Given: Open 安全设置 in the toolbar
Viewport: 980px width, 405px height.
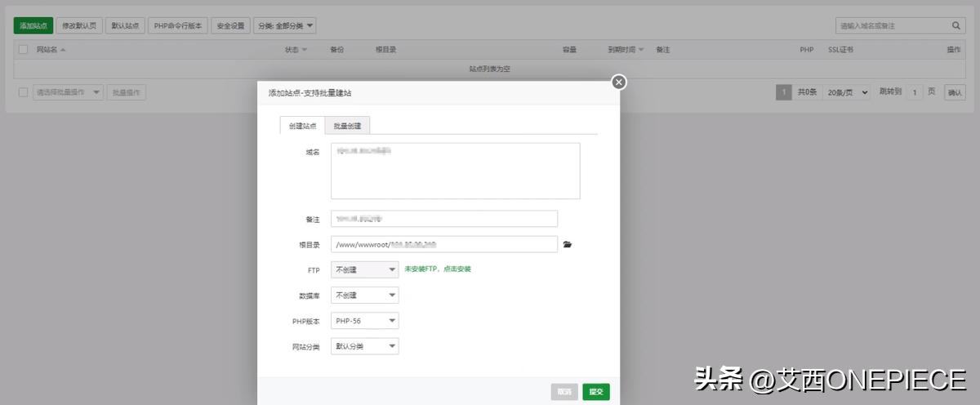Looking at the screenshot, I should 230,25.
